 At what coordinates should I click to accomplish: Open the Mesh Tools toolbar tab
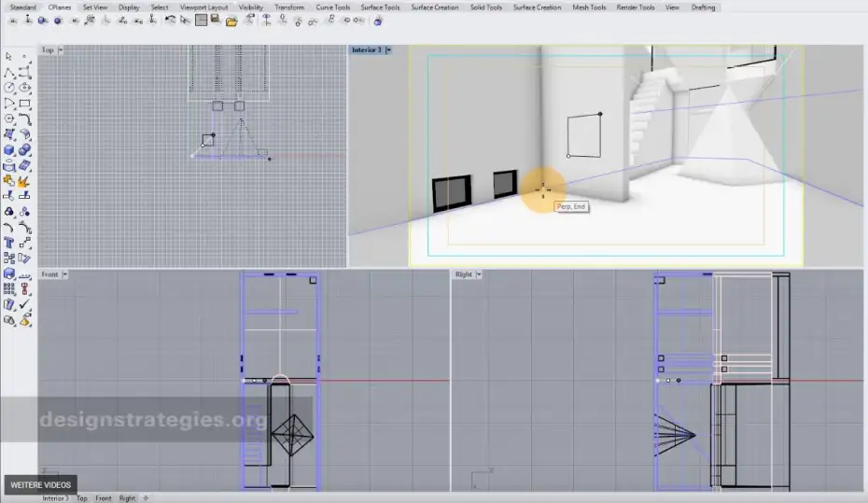(x=589, y=7)
